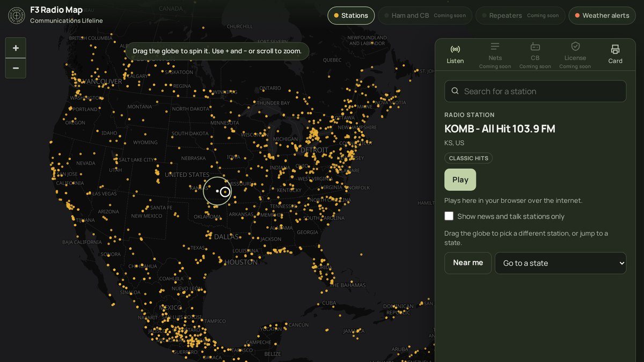644x362 pixels.
Task: Click the Near me button
Action: click(x=468, y=263)
